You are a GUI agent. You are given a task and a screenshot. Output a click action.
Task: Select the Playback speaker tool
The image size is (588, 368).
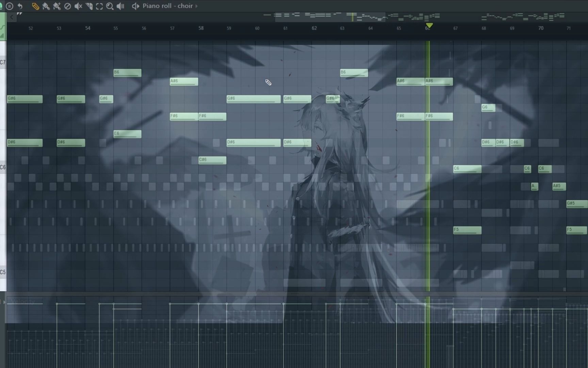tap(120, 6)
